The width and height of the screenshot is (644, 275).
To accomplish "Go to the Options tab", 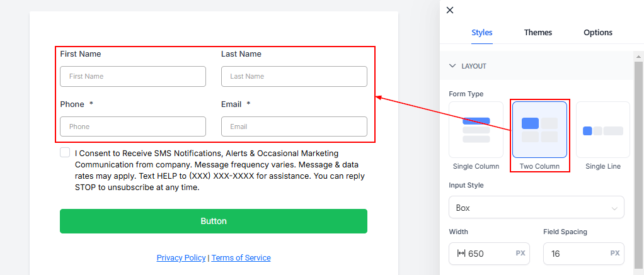I will (x=597, y=33).
